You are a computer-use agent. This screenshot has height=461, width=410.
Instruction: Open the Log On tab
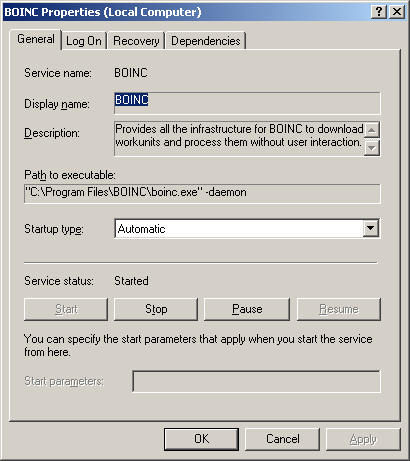tap(84, 41)
